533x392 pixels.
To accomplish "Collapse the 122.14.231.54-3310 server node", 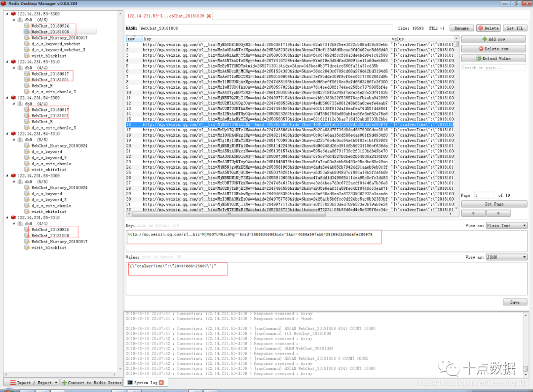I will [7, 134].
